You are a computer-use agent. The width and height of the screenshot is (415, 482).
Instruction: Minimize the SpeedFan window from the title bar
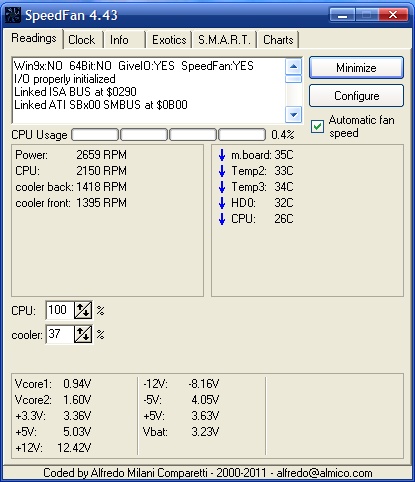click(342, 15)
